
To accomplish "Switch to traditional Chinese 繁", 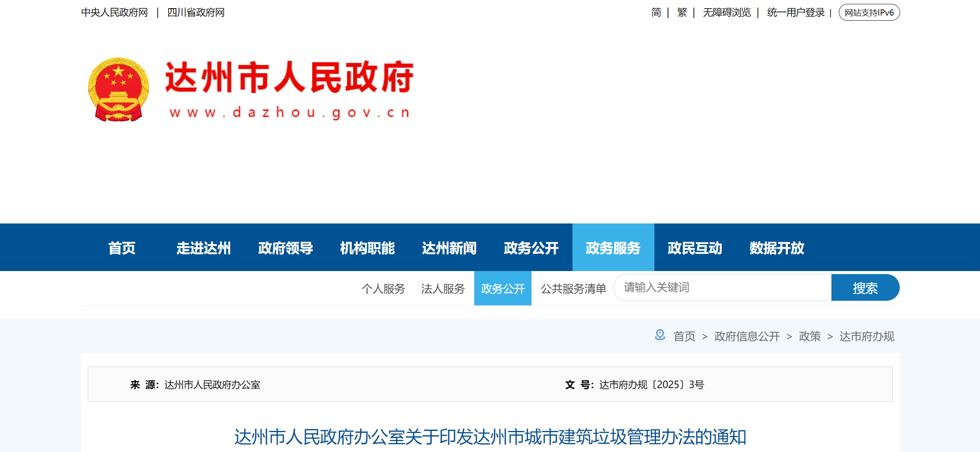I will pyautogui.click(x=682, y=13).
